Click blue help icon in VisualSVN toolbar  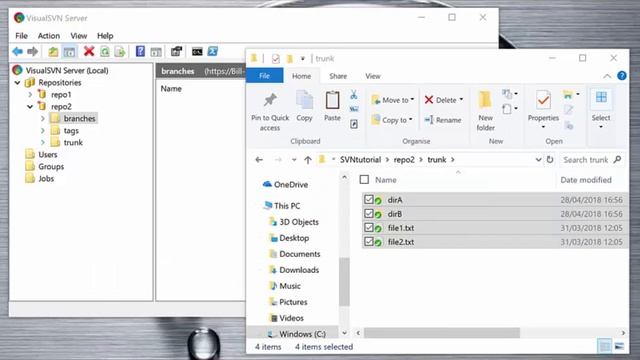coord(140,51)
